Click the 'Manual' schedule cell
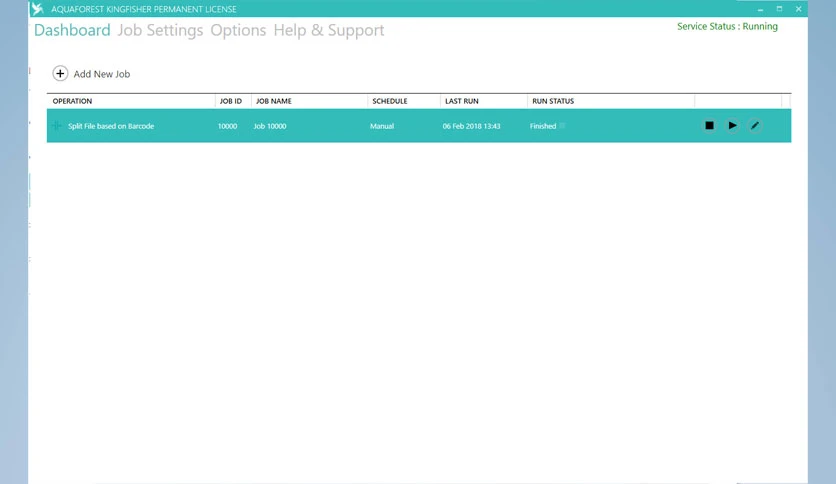 pos(382,126)
